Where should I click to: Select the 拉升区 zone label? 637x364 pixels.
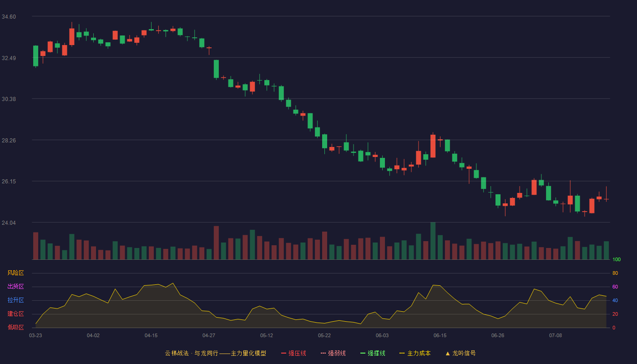[15, 300]
